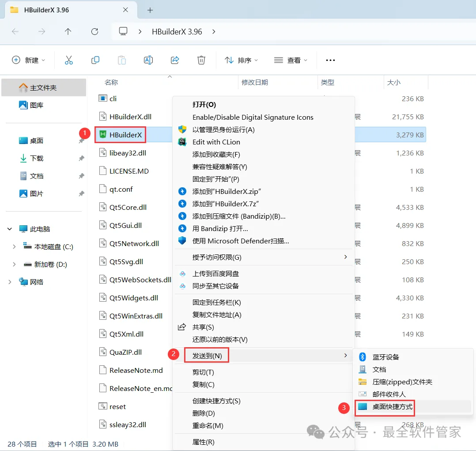Screen dimensions: 476x451
Task: Close the HBuilderX 3.96 tab
Action: pyautogui.click(x=125, y=10)
